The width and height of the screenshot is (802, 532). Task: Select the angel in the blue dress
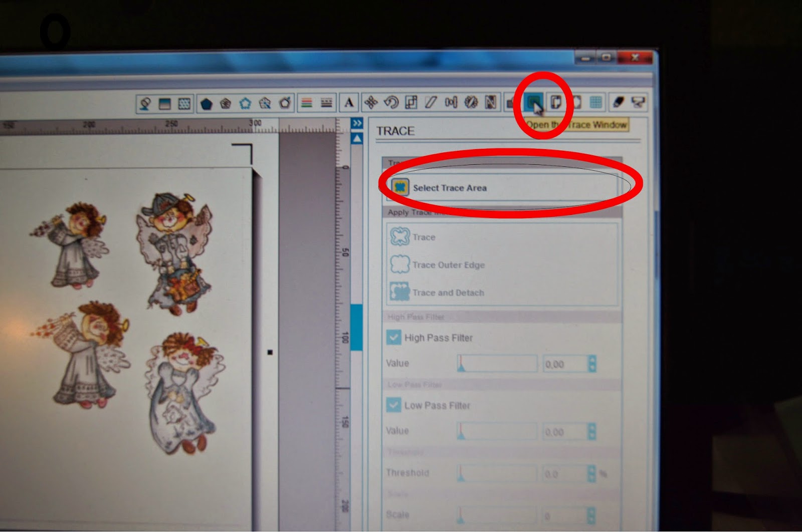click(x=185, y=393)
